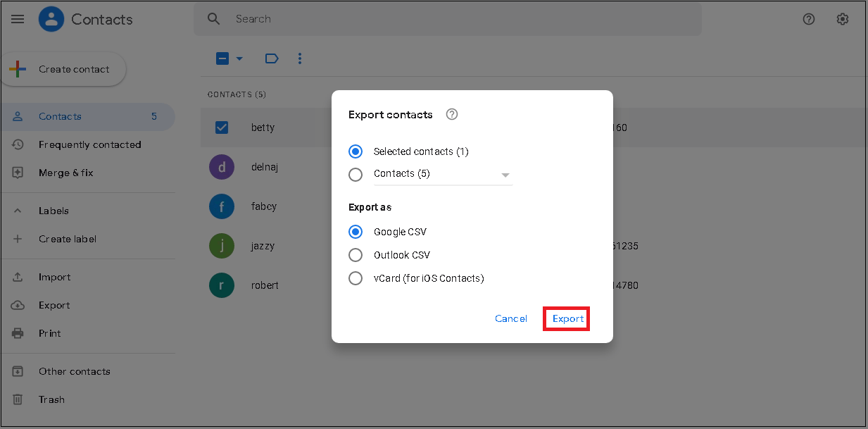Open the hamburger main menu
868x429 pixels.
coord(18,19)
